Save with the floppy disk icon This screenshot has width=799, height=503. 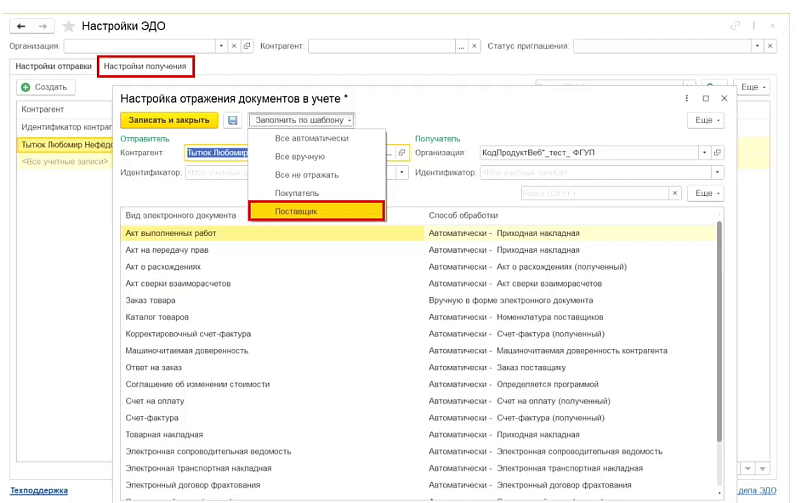233,120
